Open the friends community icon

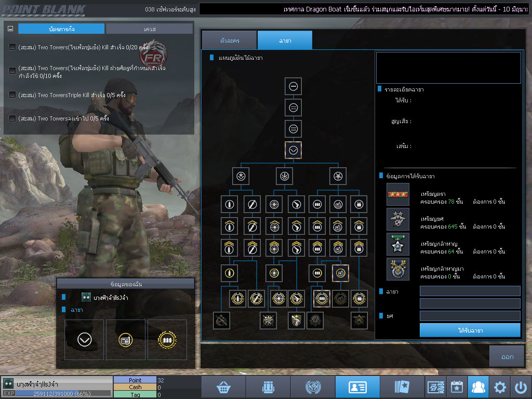(x=478, y=387)
